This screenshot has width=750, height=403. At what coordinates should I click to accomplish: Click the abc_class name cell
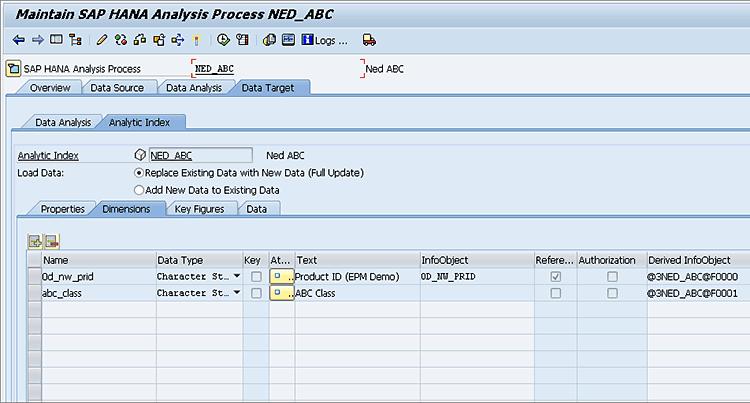tap(99, 293)
